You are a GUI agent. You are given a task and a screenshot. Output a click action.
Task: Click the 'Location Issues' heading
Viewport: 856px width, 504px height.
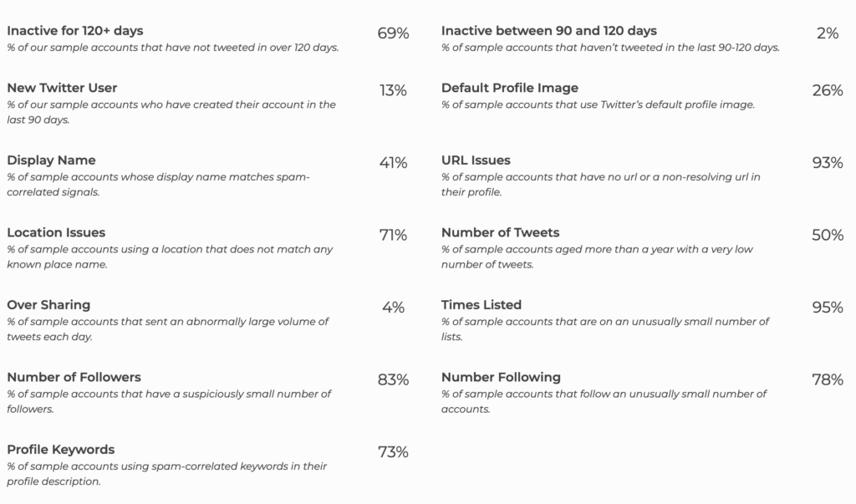[56, 232]
